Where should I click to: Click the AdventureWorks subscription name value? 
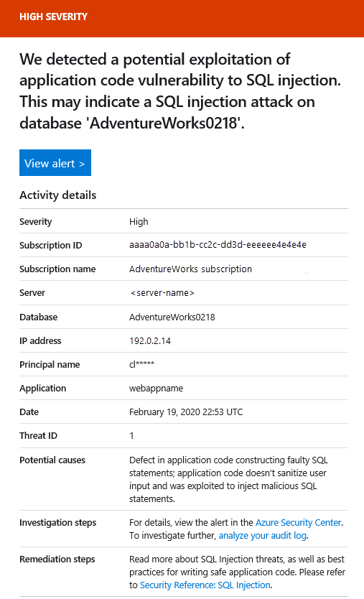point(190,269)
